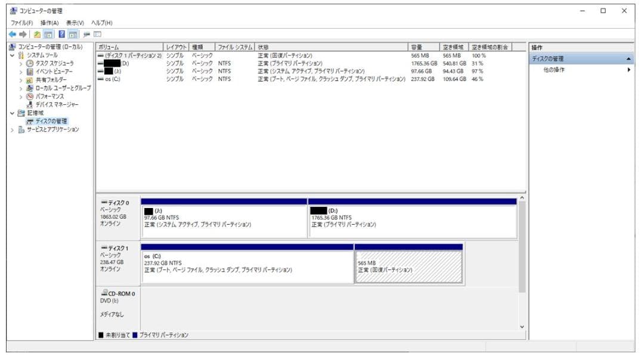This screenshot has height=363, width=644.
Task: Collapse the ディスクの管理 action pane section
Action: point(629,60)
